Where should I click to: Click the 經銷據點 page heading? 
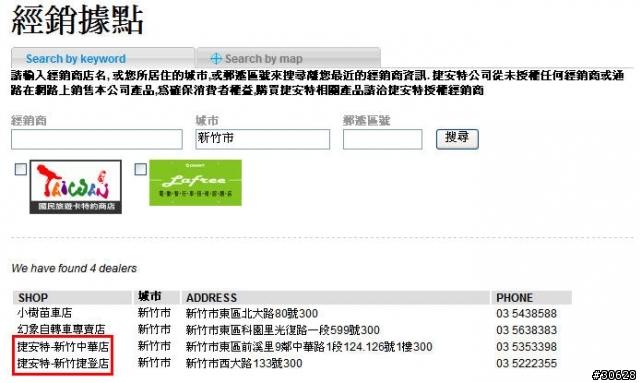click(78, 20)
